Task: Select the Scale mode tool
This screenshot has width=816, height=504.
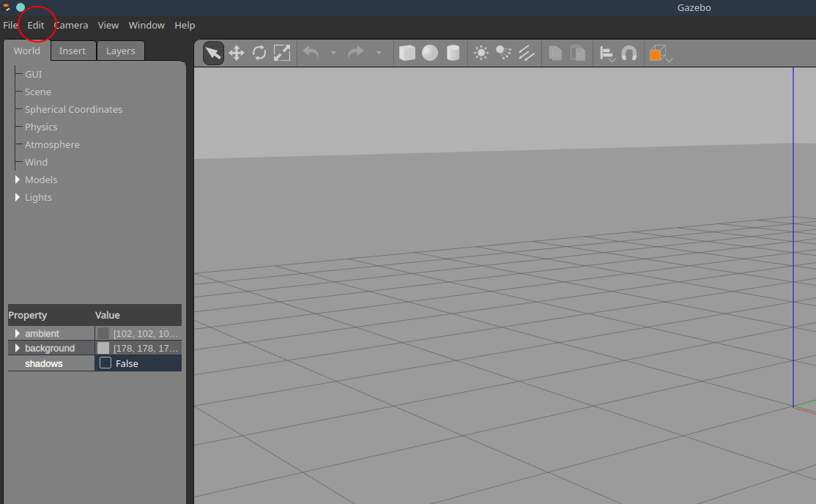Action: (282, 53)
